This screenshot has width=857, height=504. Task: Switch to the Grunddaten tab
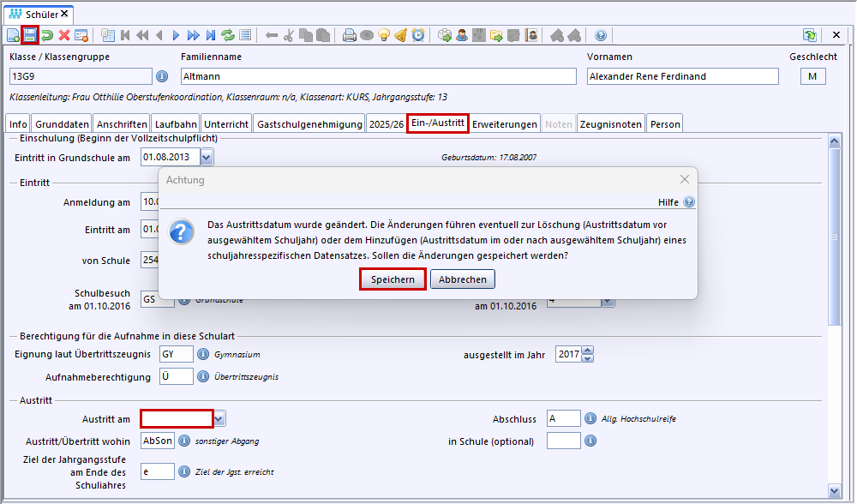pos(61,123)
